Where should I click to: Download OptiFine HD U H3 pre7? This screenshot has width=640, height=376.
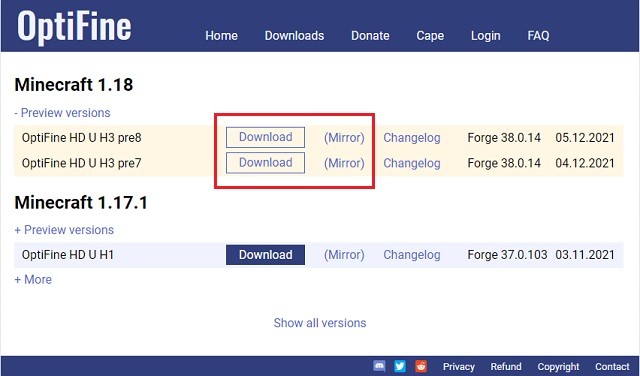pyautogui.click(x=265, y=163)
